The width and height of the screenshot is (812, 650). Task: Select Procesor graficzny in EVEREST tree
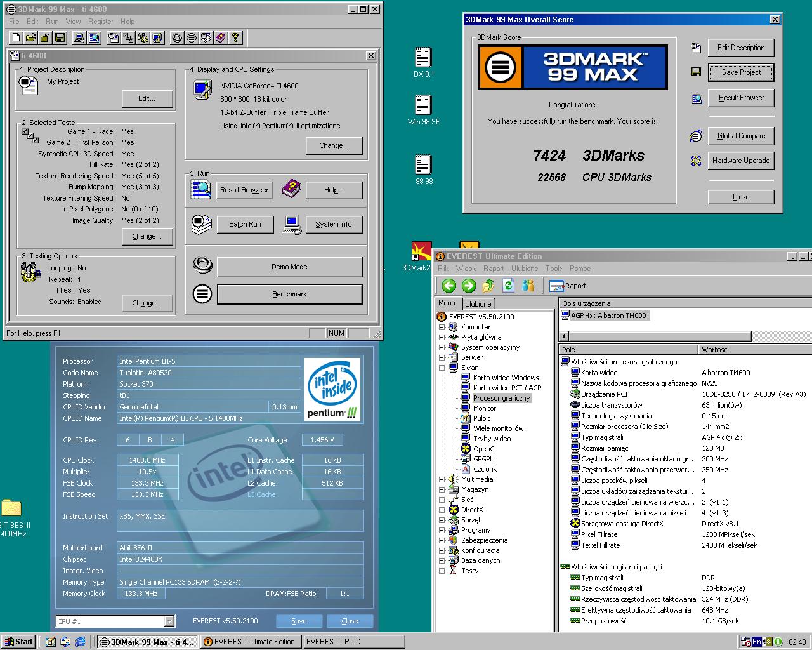tap(501, 398)
